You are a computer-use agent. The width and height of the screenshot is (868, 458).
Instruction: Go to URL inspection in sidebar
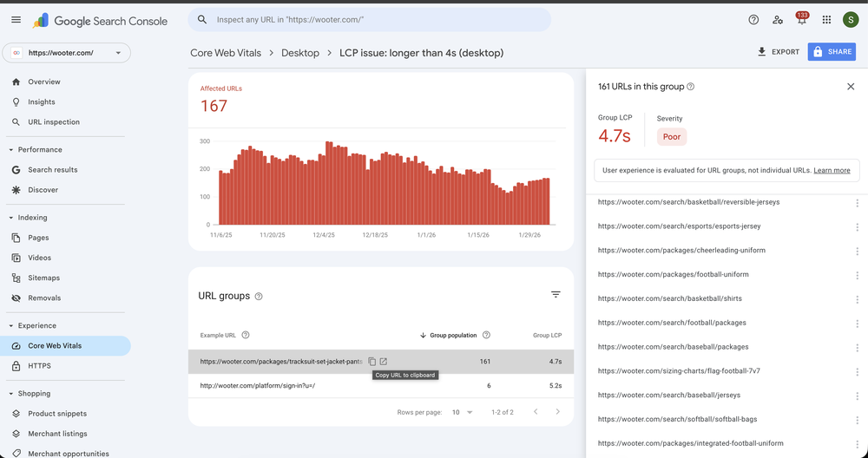53,122
